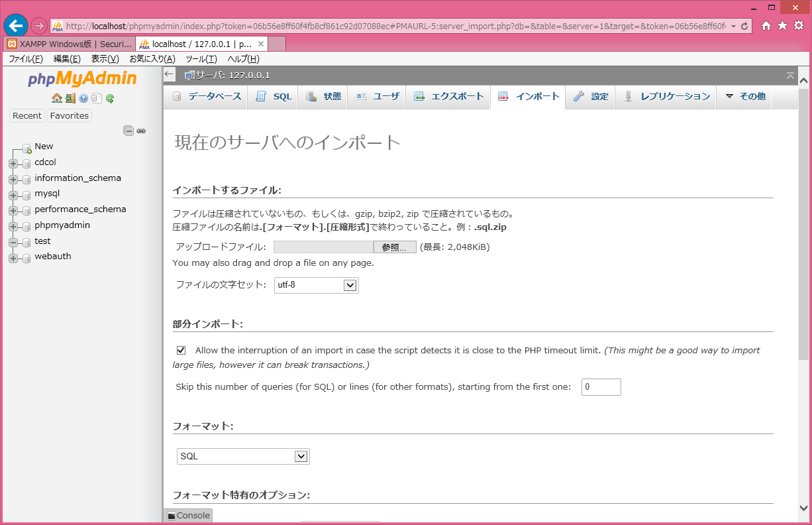
Task: Toggle the allow interruption of import checkbox
Action: (181, 350)
